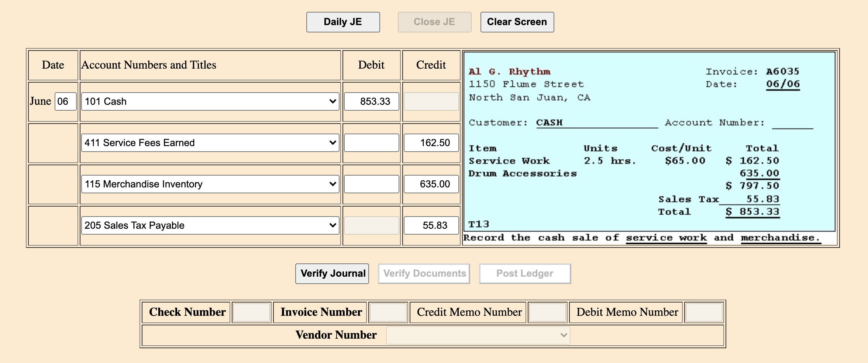Open the 411 Service Fees Earned dropdown
The height and width of the screenshot is (363, 868).
point(210,143)
